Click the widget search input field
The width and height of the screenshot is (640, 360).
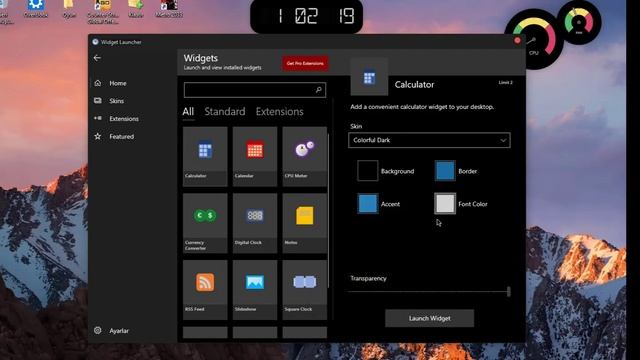point(255,90)
